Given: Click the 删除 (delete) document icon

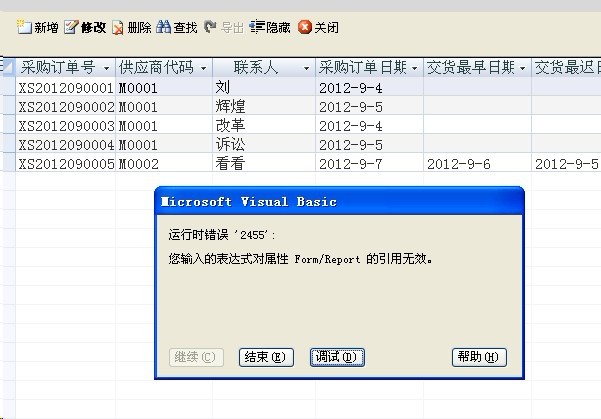Looking at the screenshot, I should (x=118, y=28).
